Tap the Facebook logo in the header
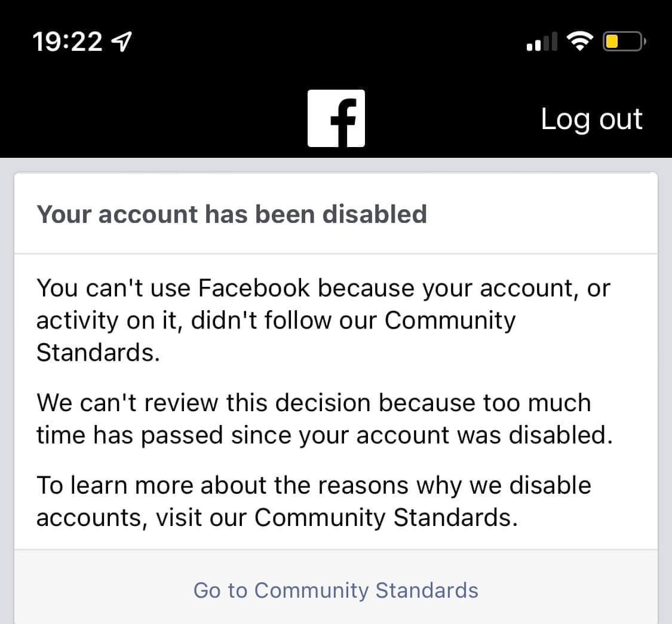Viewport: 672px width, 624px height. 336,118
